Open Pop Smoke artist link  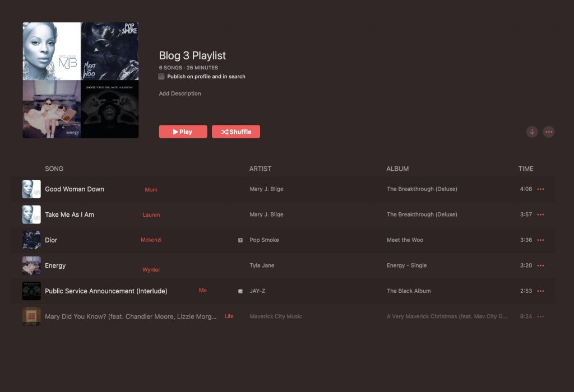pos(265,240)
